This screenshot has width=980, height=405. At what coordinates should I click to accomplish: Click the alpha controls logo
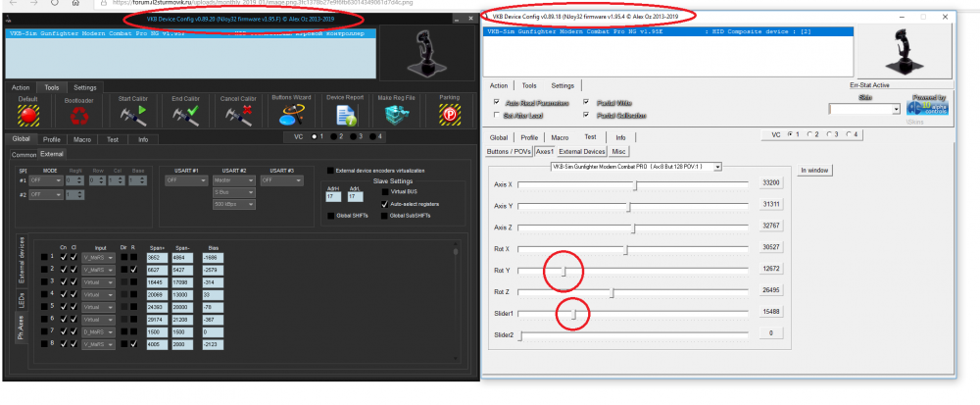pyautogui.click(x=927, y=106)
